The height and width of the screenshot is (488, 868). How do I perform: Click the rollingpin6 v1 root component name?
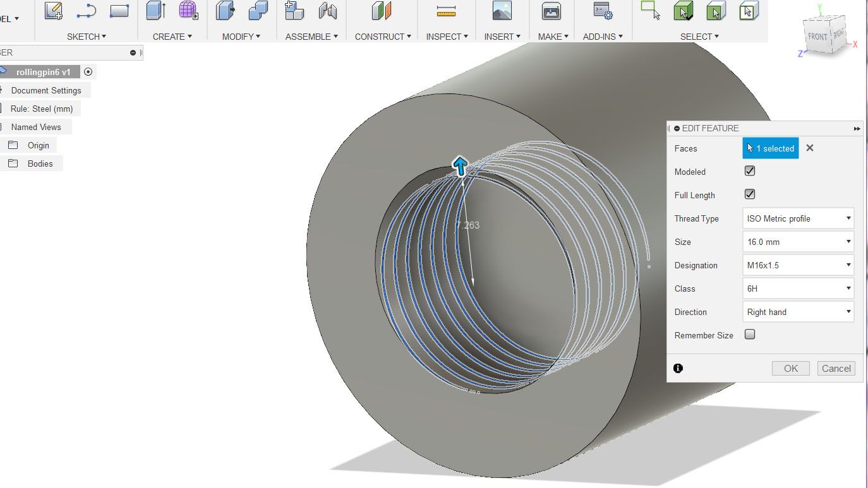coord(44,72)
